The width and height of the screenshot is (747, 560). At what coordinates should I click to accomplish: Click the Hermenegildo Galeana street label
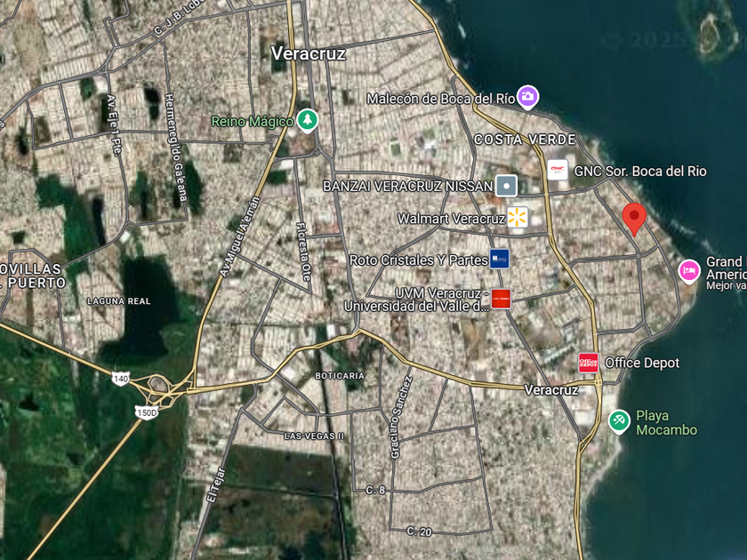point(174,148)
